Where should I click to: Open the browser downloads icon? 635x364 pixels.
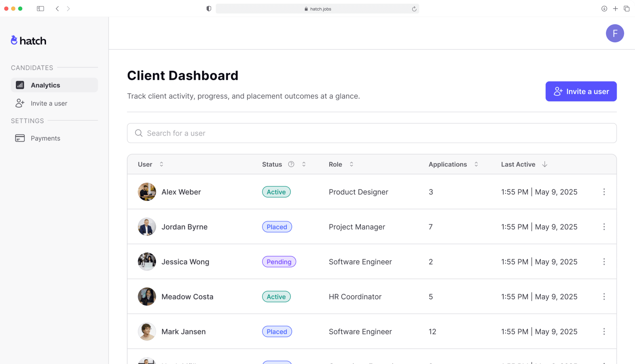coord(604,9)
